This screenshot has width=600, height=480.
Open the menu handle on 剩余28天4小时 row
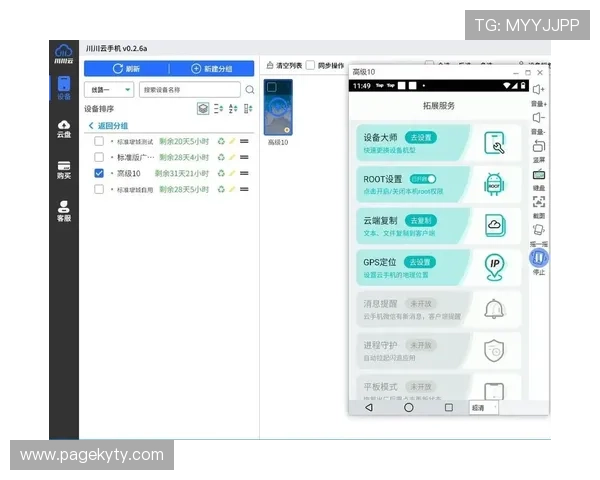244,157
